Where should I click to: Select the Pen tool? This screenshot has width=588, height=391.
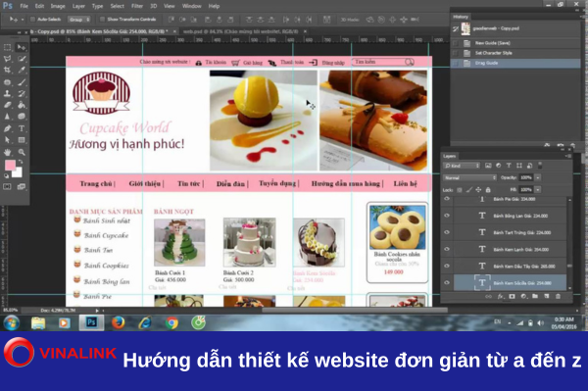[x=7, y=128]
